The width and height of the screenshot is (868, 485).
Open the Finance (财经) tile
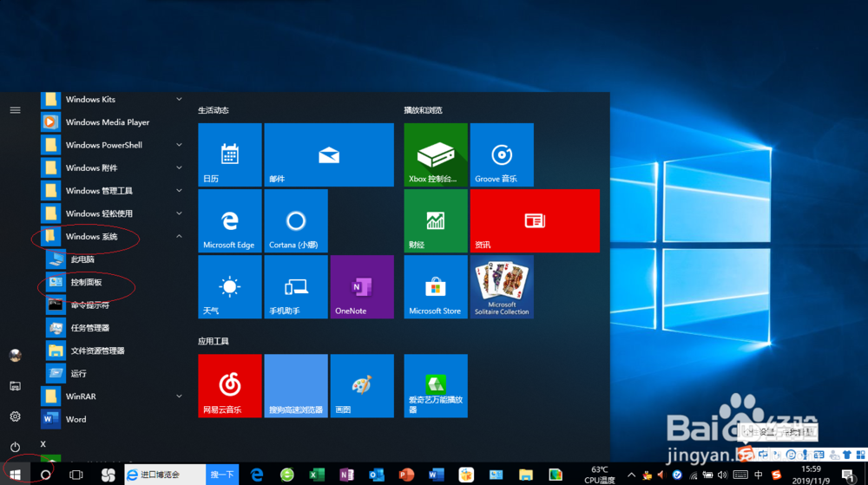click(x=436, y=220)
